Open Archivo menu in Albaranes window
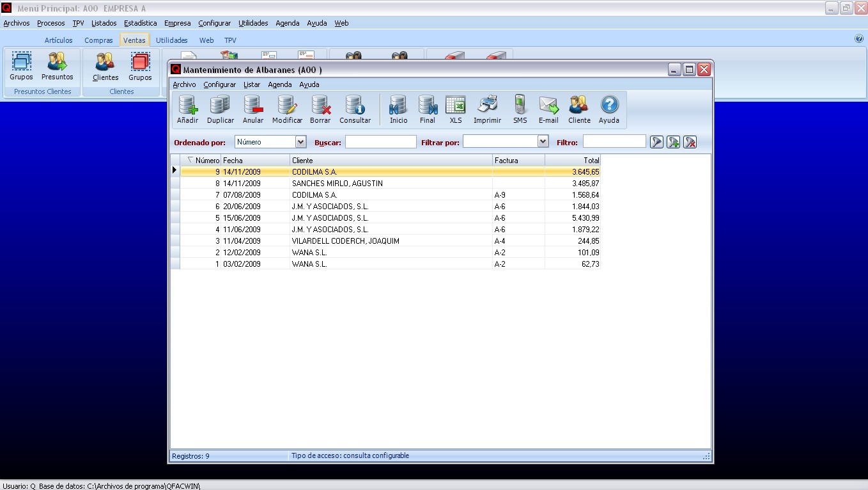The width and height of the screenshot is (868, 490). (x=184, y=84)
